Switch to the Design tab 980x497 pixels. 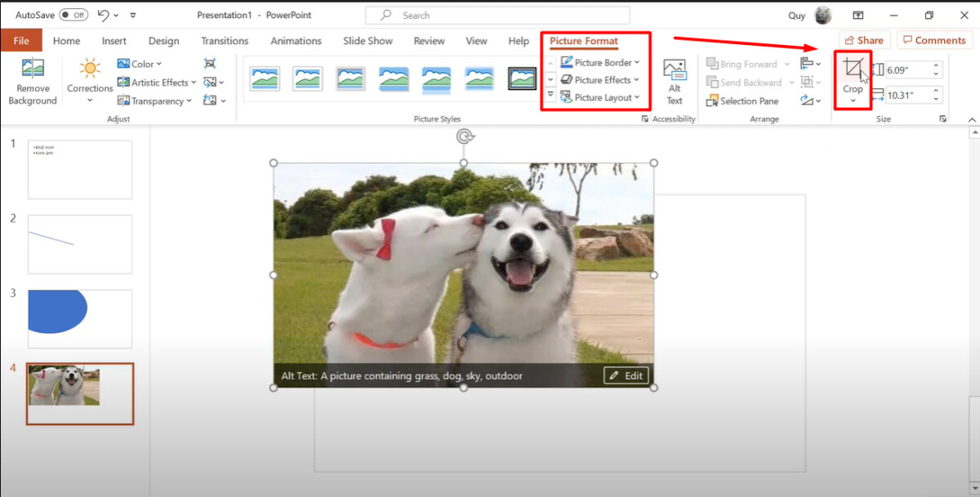click(x=164, y=41)
